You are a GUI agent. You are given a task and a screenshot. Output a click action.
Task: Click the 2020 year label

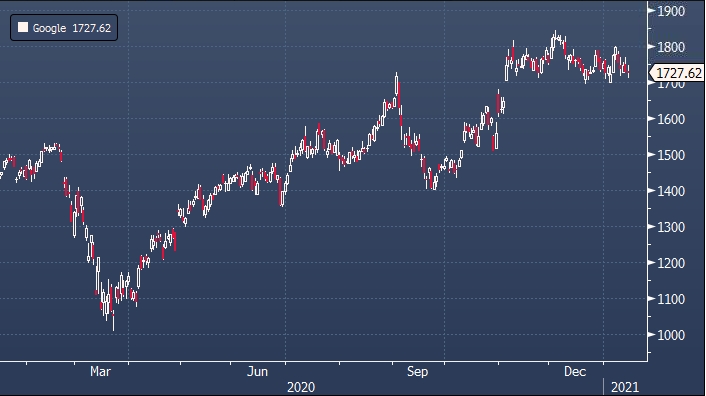[301, 387]
